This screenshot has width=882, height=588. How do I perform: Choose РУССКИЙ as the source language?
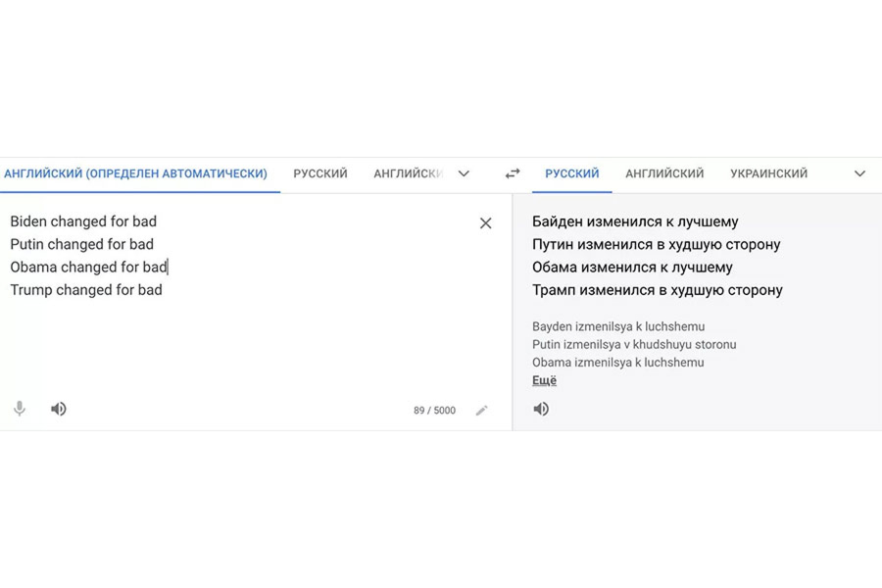tap(320, 173)
